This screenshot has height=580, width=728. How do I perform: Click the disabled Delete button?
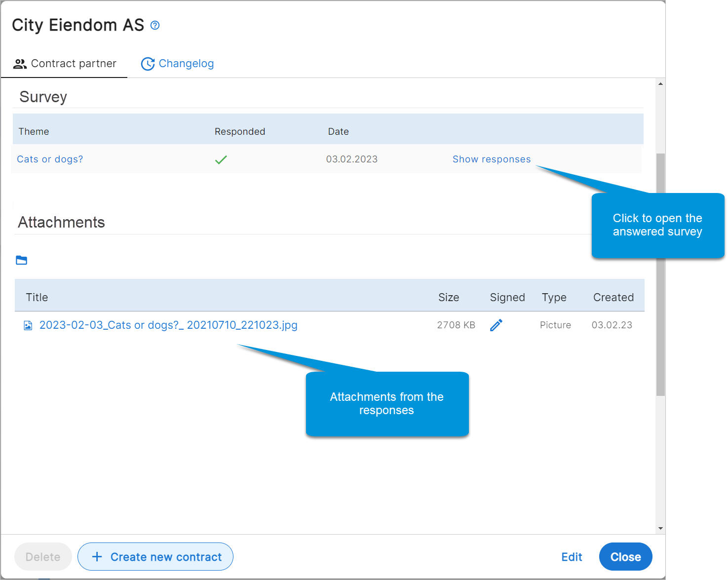click(43, 557)
